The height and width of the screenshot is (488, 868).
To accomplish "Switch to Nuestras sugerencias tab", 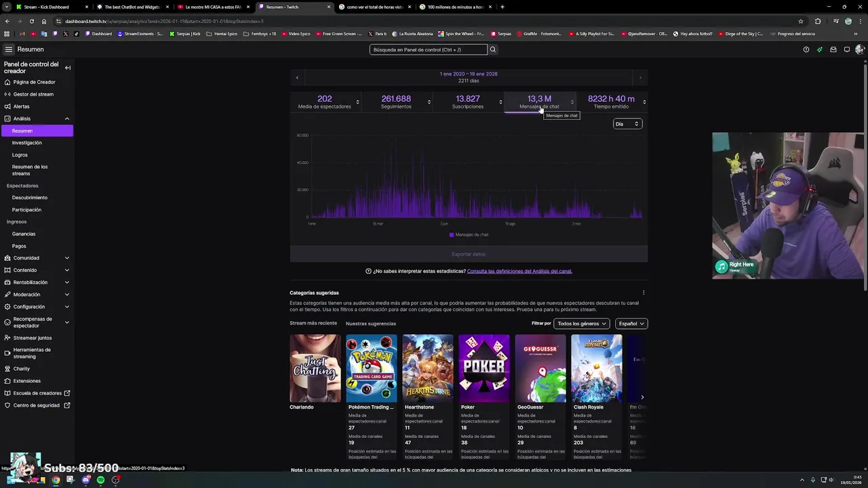I will pos(371,324).
